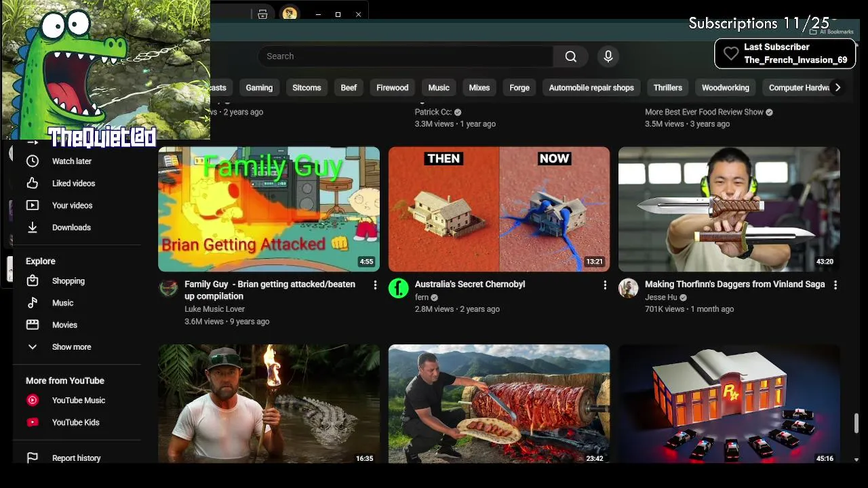Select the Woodworking category chip
Viewport: 868px width, 488px height.
726,87
